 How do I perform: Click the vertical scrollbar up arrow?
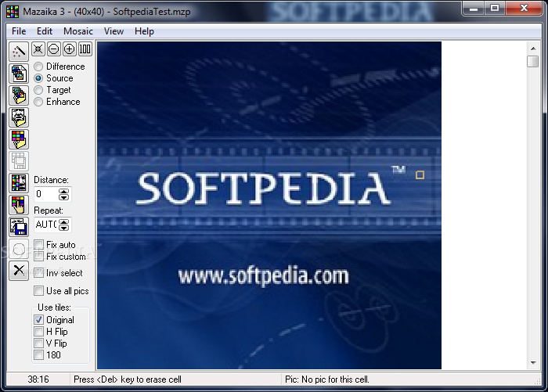[x=533, y=49]
